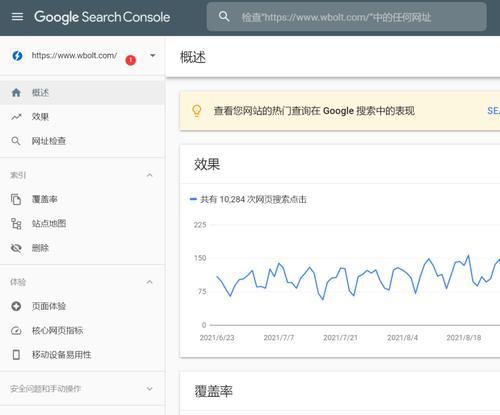
Task: Click the trend line icon beside 效果
Action: 16,117
